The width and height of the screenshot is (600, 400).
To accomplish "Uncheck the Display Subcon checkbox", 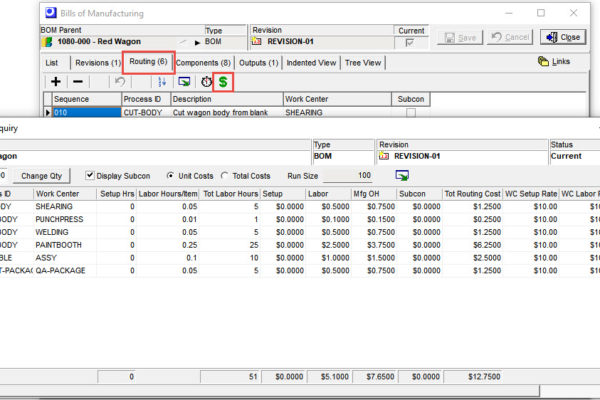I will (x=90, y=175).
